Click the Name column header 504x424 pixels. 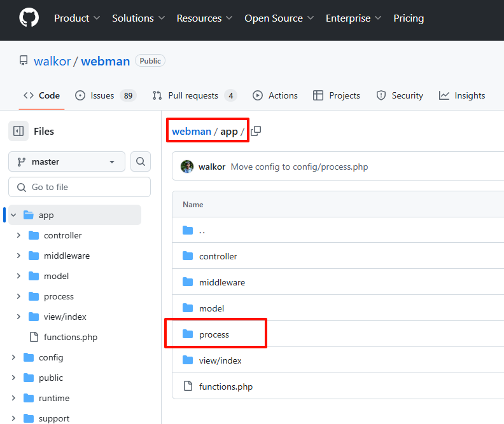point(193,205)
